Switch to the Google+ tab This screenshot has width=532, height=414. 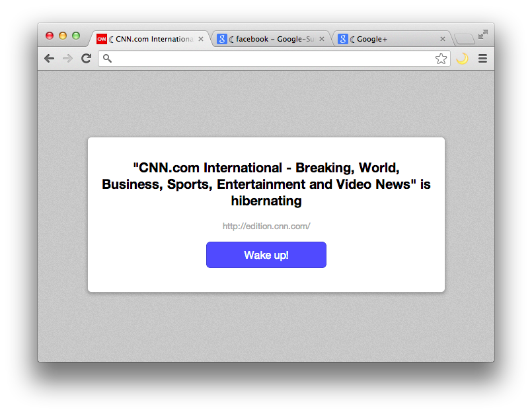[391, 39]
